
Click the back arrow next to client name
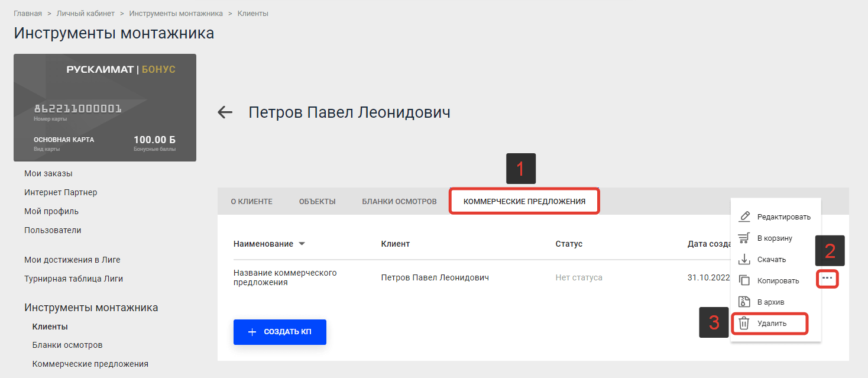[225, 112]
